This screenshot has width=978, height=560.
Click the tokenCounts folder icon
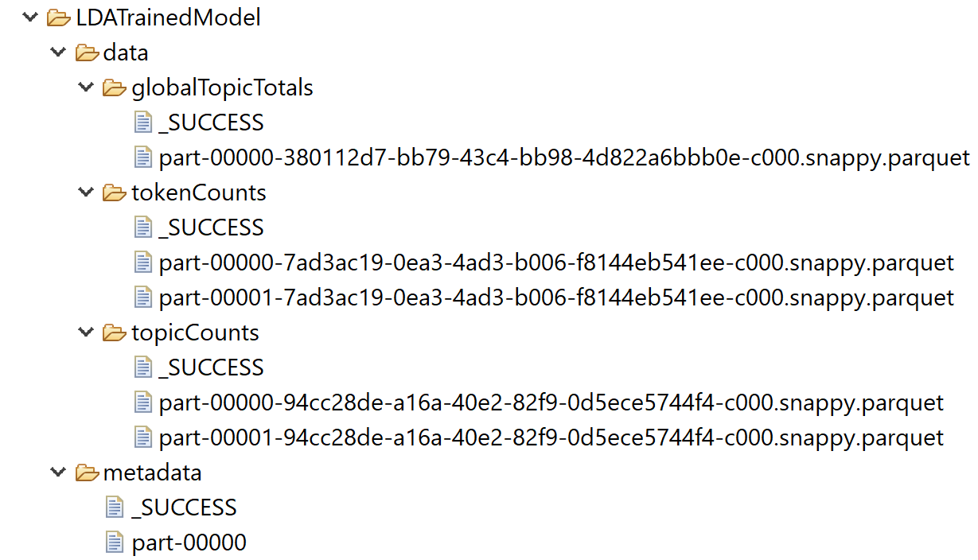115,192
